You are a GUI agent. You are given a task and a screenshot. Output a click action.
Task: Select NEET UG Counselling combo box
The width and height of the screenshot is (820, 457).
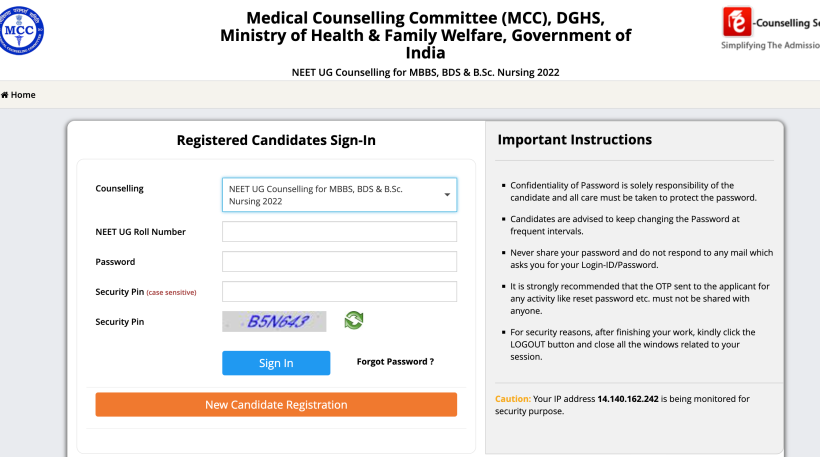coord(332,195)
